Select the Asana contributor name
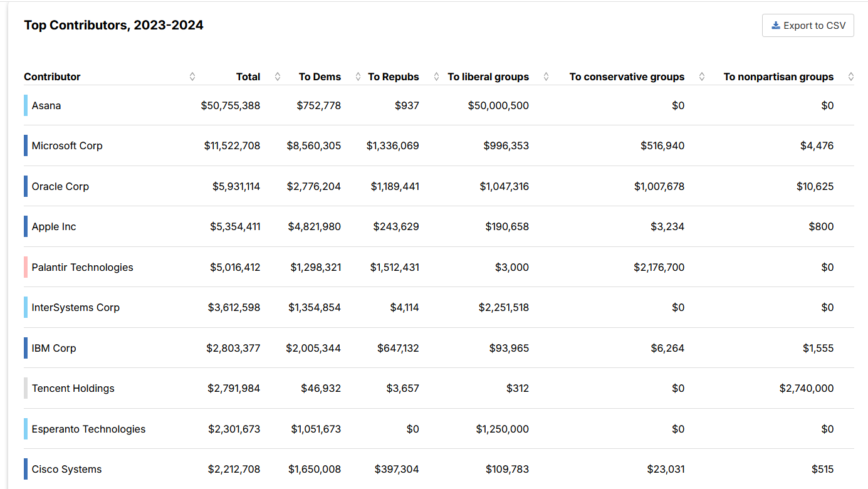The height and width of the screenshot is (489, 868). pyautogui.click(x=46, y=105)
